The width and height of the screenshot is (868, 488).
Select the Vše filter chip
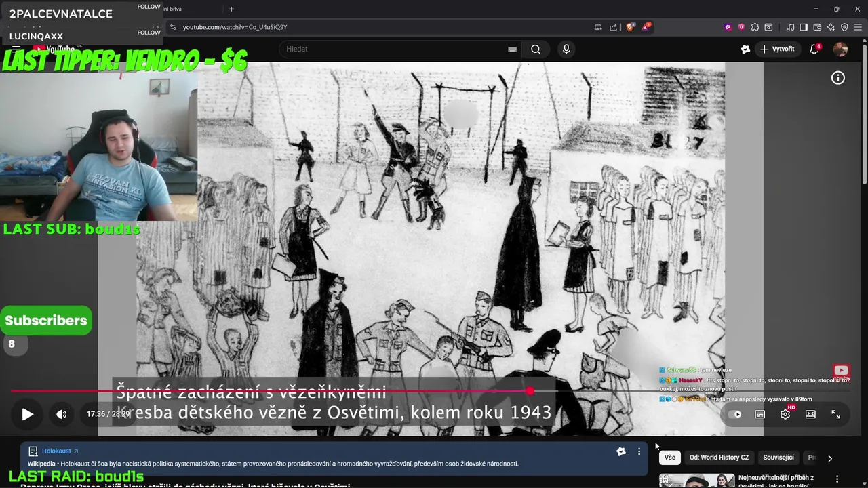(x=670, y=457)
